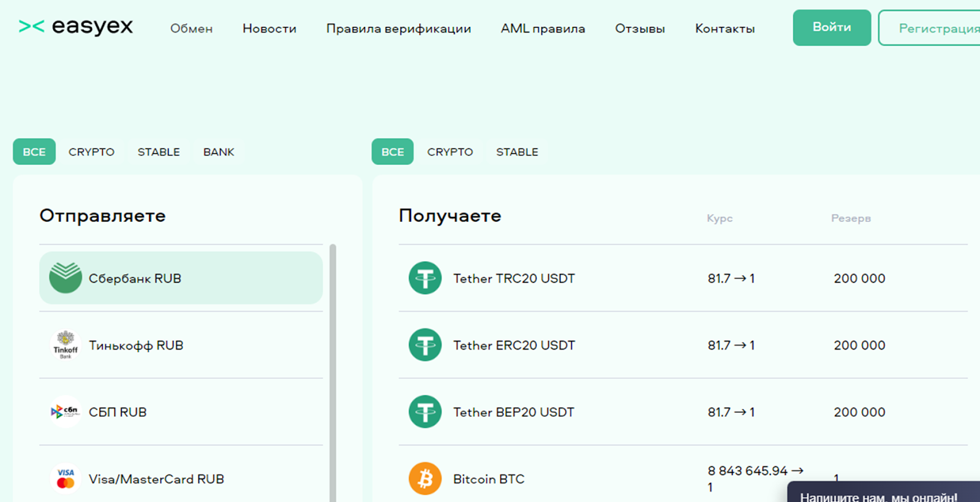Click the easyex logo
Screen dimensions: 980x502
(76, 26)
